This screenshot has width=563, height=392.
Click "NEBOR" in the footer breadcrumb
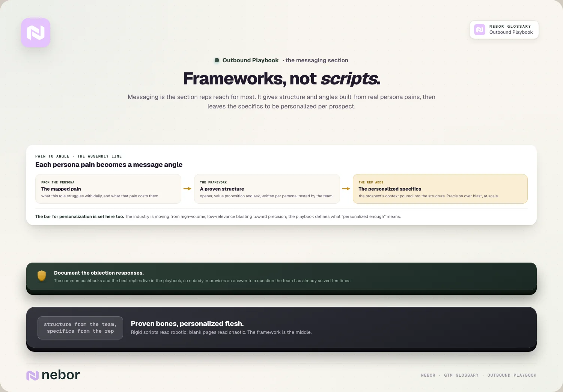tap(428, 375)
